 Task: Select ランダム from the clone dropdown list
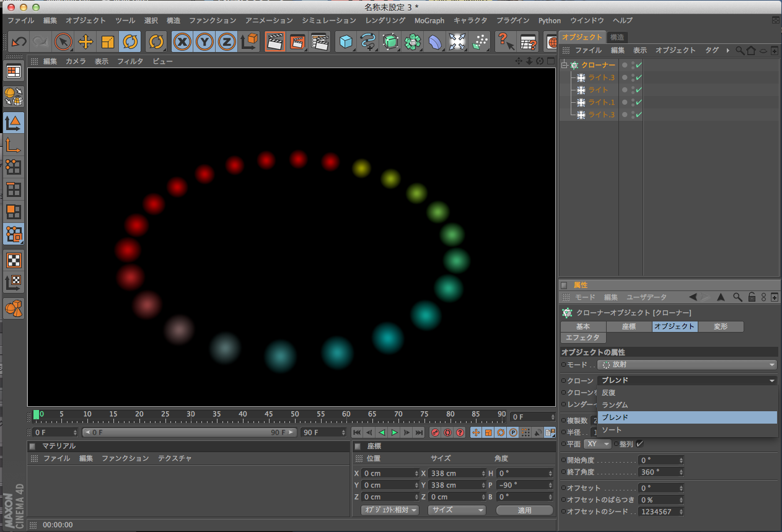pyautogui.click(x=687, y=405)
